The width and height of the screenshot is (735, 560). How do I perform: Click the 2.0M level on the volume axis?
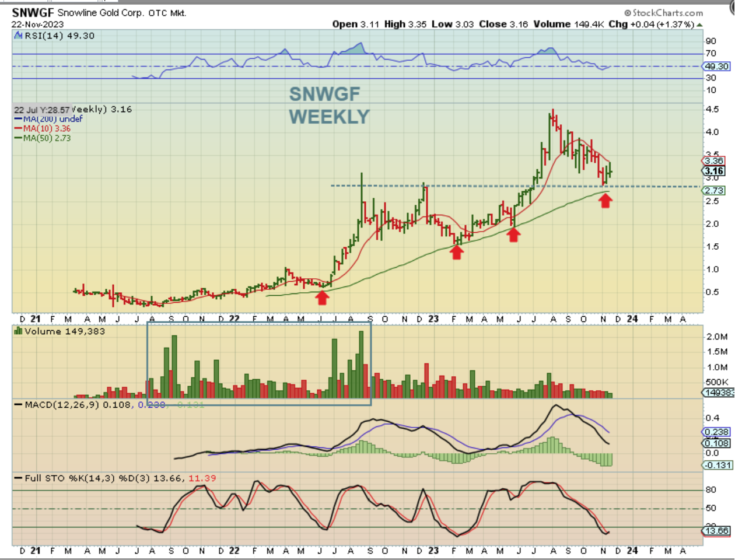pos(717,337)
